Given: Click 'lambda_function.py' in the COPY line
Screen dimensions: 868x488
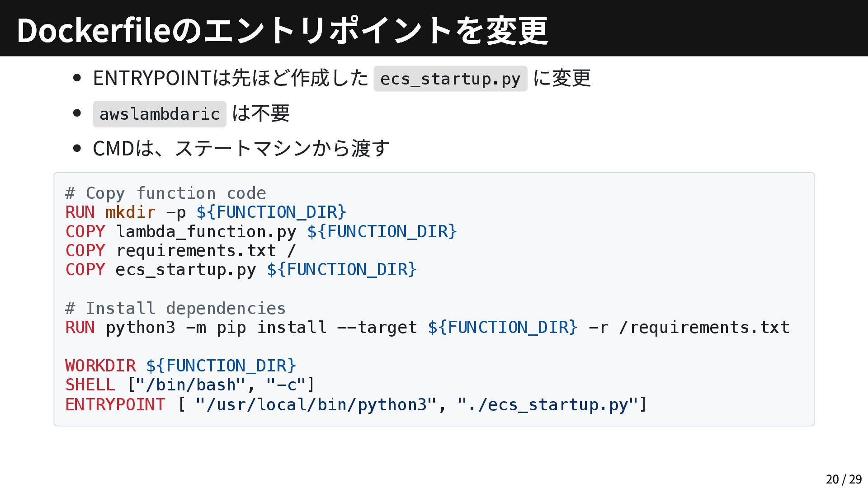Looking at the screenshot, I should (x=206, y=231).
